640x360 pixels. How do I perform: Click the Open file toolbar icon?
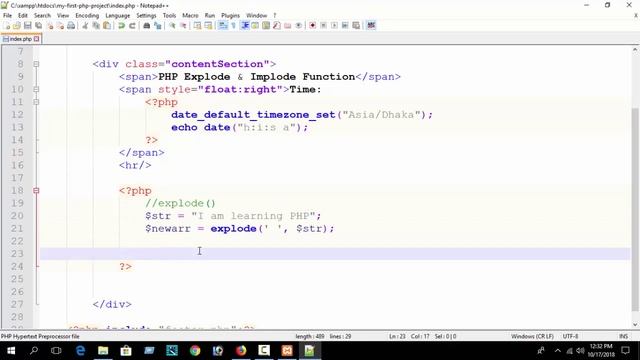[x=17, y=26]
